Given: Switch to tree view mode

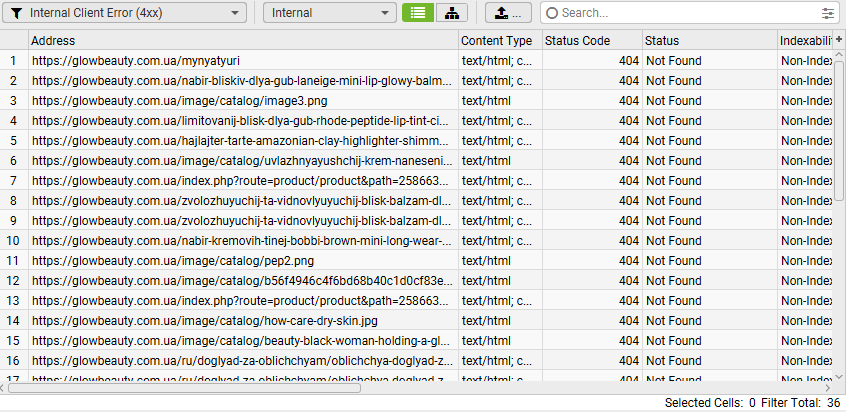Looking at the screenshot, I should point(452,13).
